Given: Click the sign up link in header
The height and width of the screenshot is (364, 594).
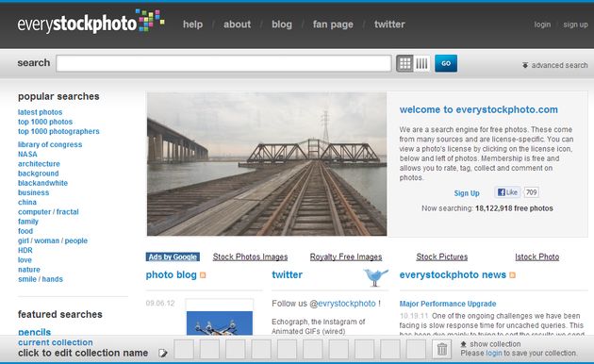Looking at the screenshot, I should 575,25.
